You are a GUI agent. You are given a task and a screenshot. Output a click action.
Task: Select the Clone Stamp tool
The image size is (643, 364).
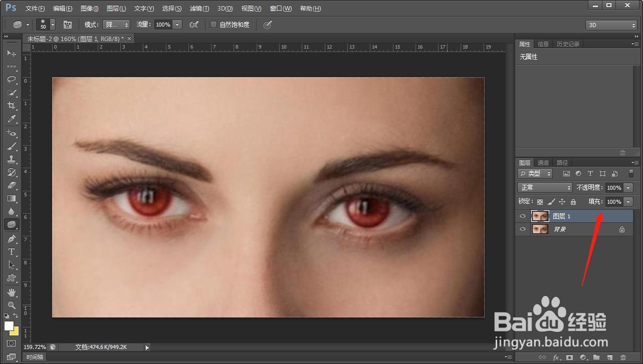[11, 159]
